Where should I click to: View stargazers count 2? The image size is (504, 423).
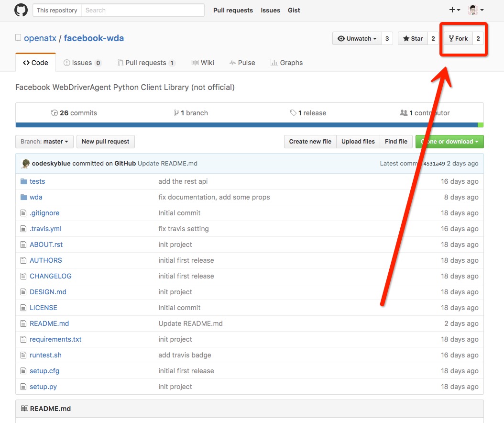(433, 39)
